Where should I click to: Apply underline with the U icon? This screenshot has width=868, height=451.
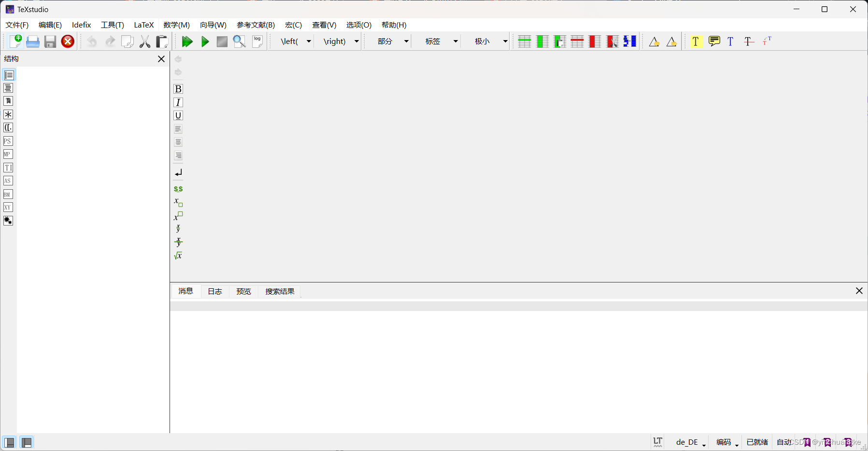pos(178,115)
